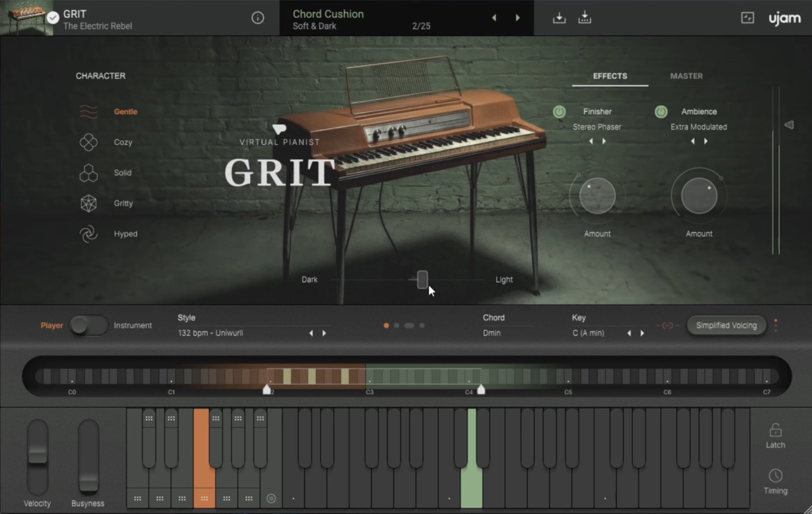The image size is (812, 514).
Task: Click the stop circle key icon
Action: pos(271,498)
